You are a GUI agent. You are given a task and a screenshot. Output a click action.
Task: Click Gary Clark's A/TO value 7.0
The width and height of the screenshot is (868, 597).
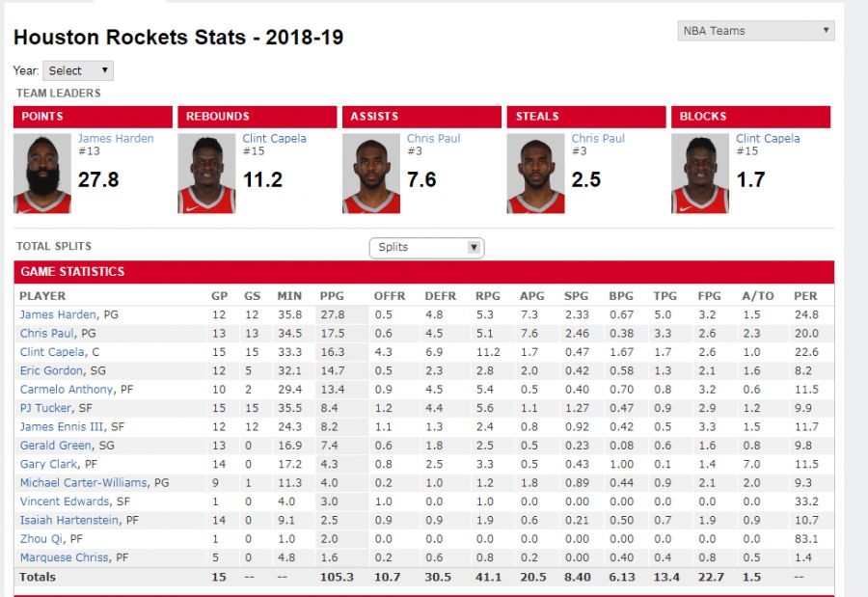(x=751, y=464)
